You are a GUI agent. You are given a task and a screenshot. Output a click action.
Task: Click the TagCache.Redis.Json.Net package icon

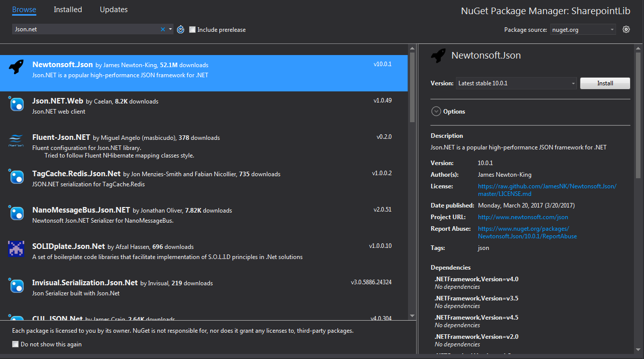tap(17, 177)
